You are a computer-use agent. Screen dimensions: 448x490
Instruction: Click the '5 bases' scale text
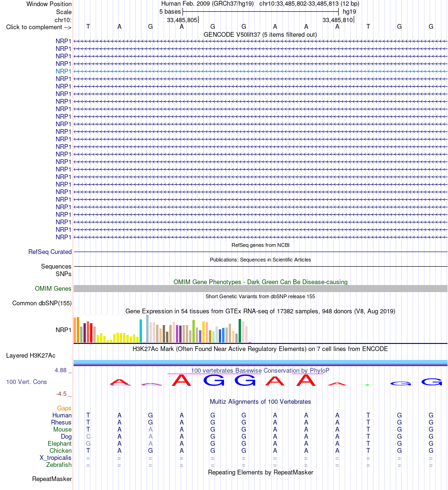[170, 12]
